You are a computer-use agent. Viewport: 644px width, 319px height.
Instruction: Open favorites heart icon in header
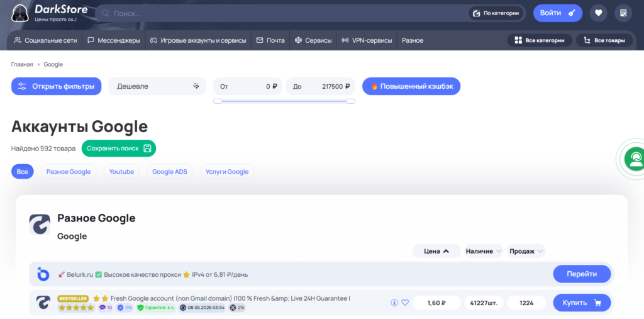599,13
